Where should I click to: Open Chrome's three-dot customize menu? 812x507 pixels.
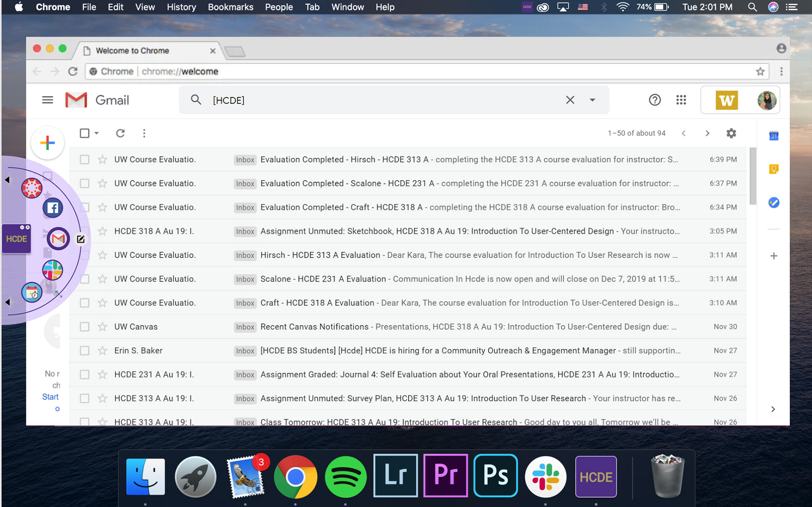[781, 72]
